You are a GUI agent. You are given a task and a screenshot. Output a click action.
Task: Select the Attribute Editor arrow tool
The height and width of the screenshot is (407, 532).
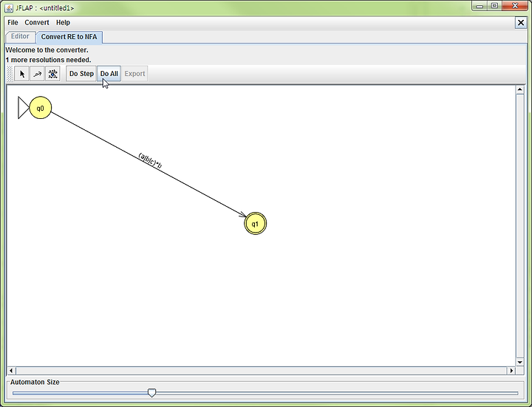[x=22, y=74]
